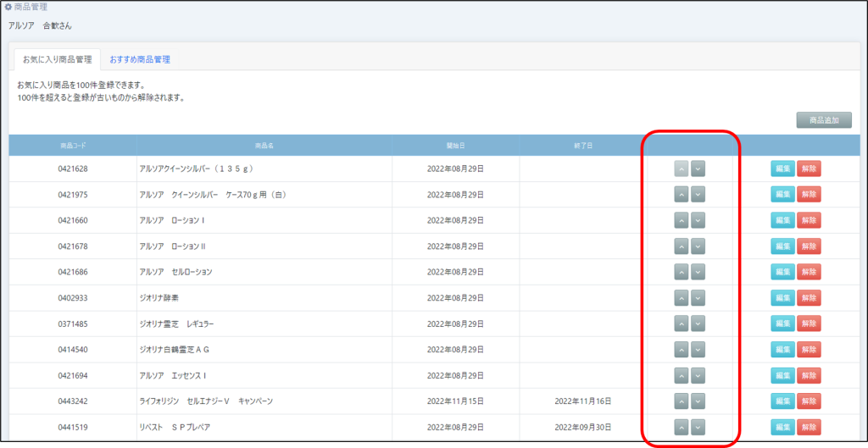Screen dimensions: 868x448
Task: Select the お気に入り商品管理 tab
Action: coord(58,59)
